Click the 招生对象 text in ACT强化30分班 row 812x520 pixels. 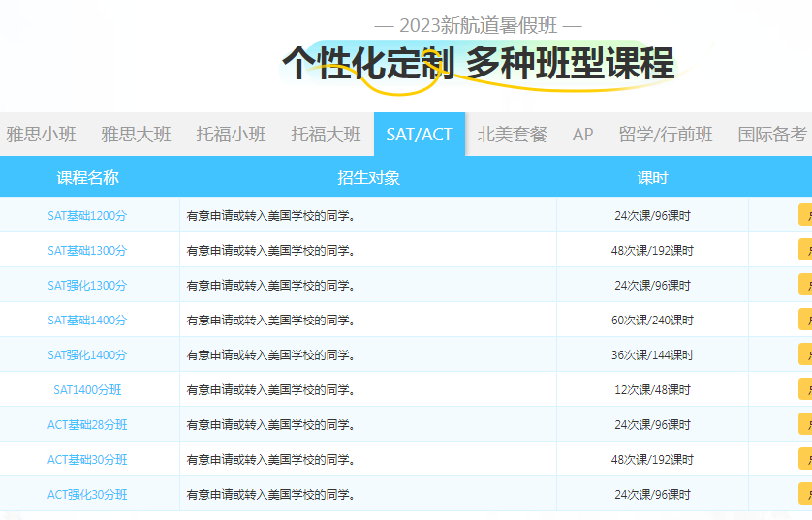[271, 494]
